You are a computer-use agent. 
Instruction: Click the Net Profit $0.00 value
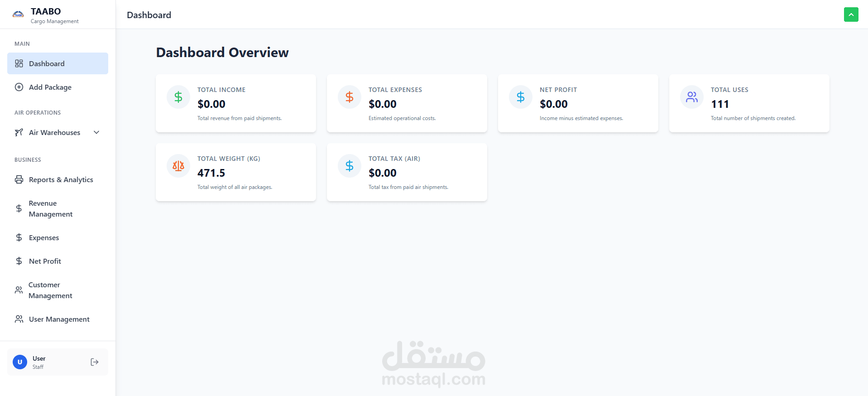pyautogui.click(x=554, y=104)
